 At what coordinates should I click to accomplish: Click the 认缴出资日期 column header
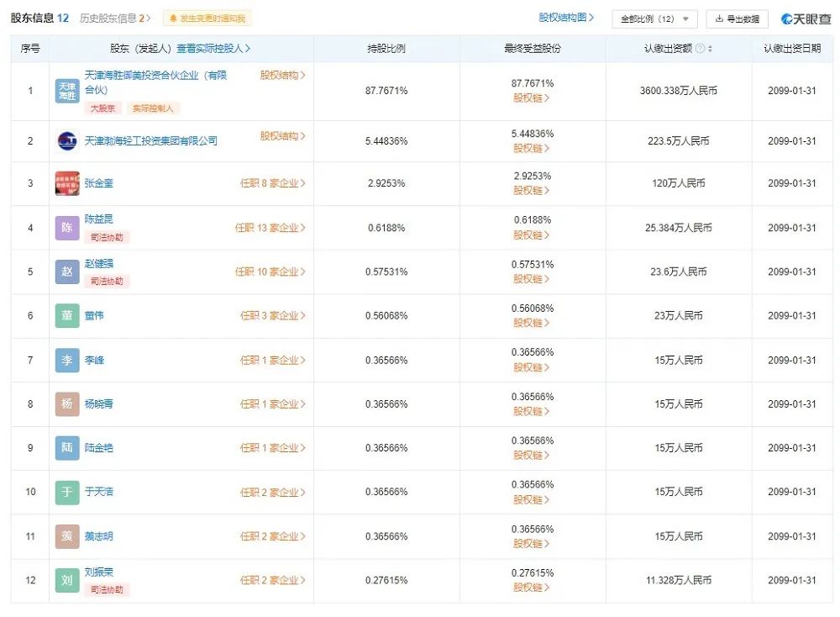[792, 49]
